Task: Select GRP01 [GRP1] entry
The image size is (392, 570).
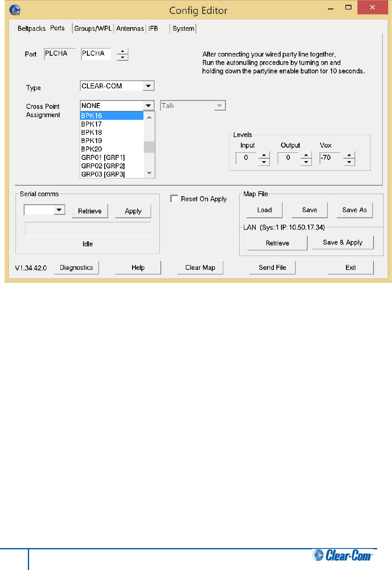Action: 112,157
